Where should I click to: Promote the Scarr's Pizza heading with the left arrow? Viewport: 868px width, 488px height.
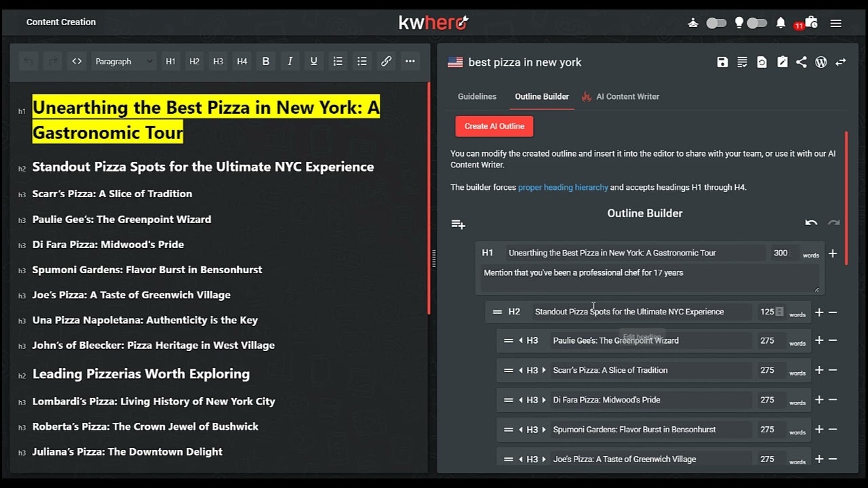tap(521, 370)
